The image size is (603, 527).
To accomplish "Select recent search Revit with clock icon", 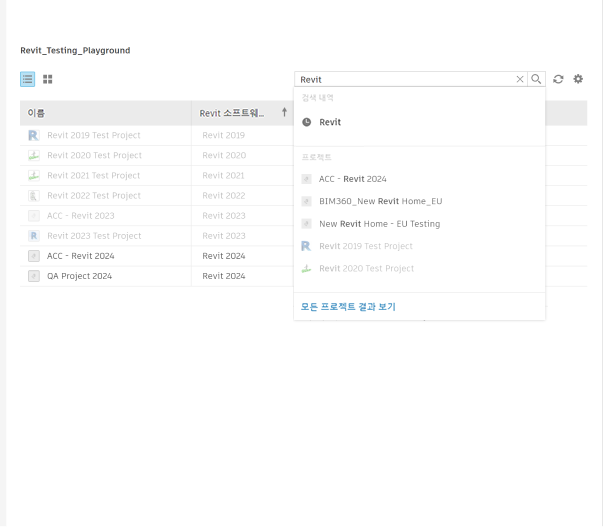I will [420, 122].
